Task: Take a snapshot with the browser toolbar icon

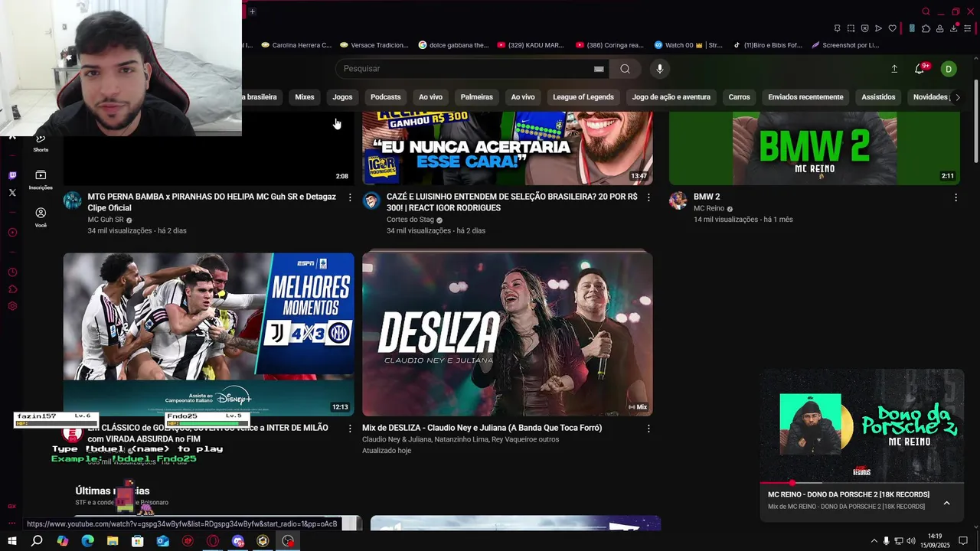Action: pyautogui.click(x=851, y=28)
